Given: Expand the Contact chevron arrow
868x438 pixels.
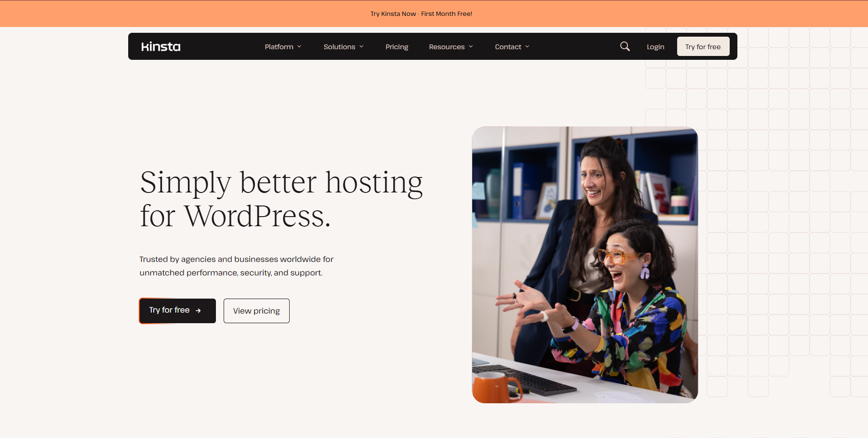Looking at the screenshot, I should click(527, 47).
